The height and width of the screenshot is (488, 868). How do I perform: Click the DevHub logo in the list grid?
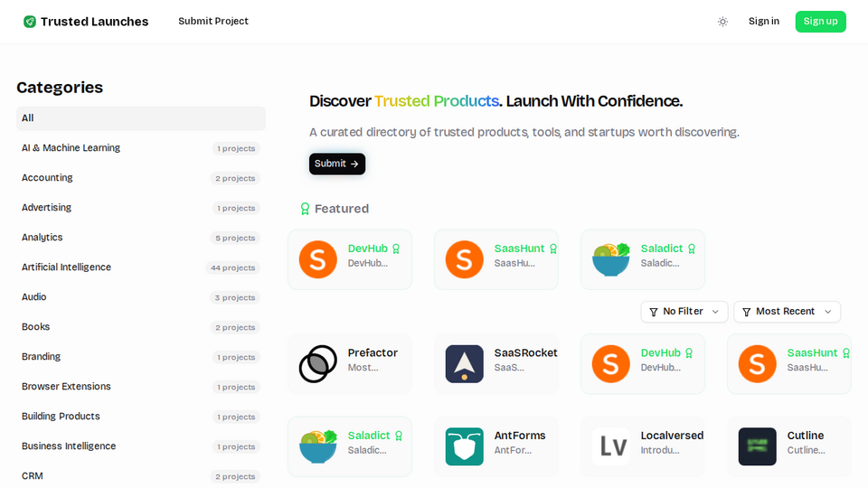(611, 364)
